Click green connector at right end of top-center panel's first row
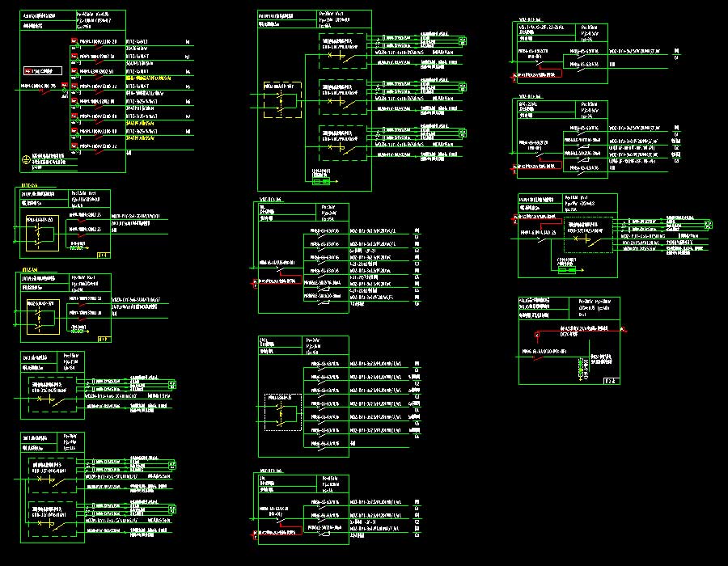 tap(462, 40)
